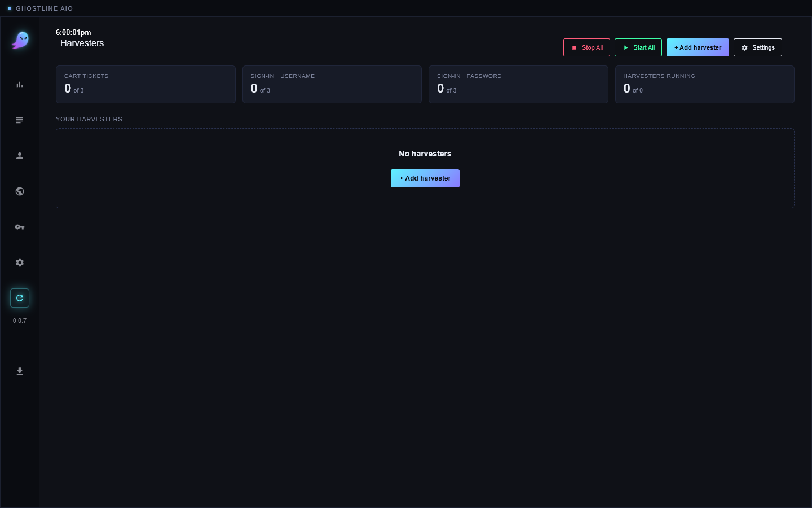Open the profiles person icon

click(x=20, y=156)
